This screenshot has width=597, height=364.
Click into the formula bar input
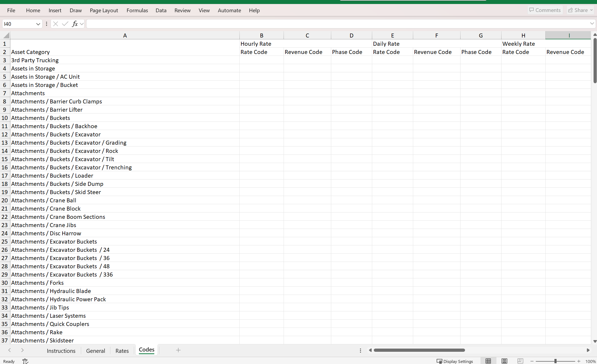(338, 24)
